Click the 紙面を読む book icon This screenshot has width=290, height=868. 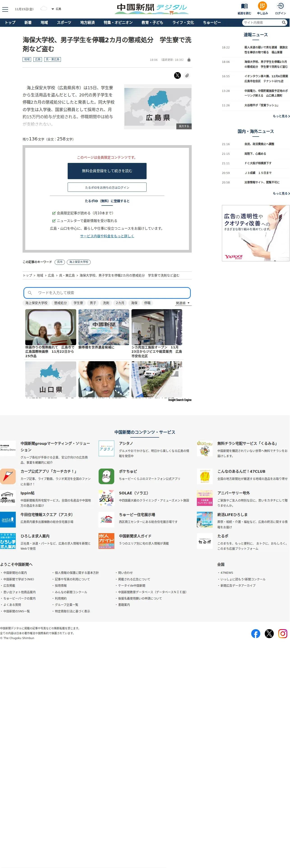[244, 6]
